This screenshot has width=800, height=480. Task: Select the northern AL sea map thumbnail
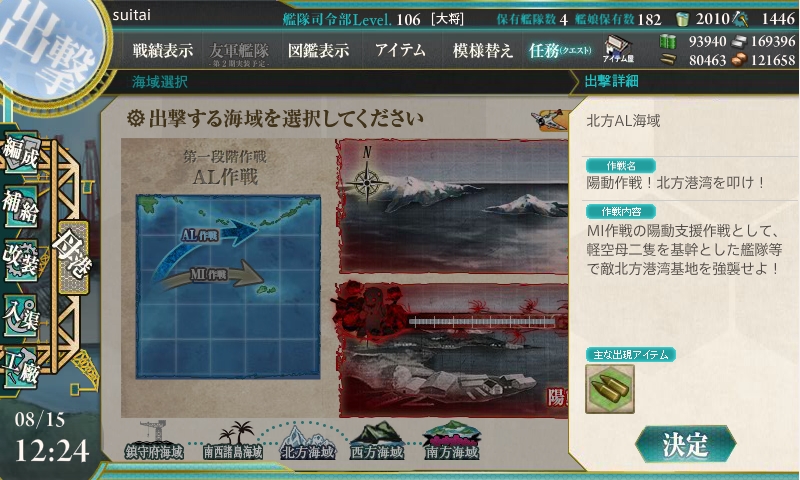pyautogui.click(x=453, y=207)
